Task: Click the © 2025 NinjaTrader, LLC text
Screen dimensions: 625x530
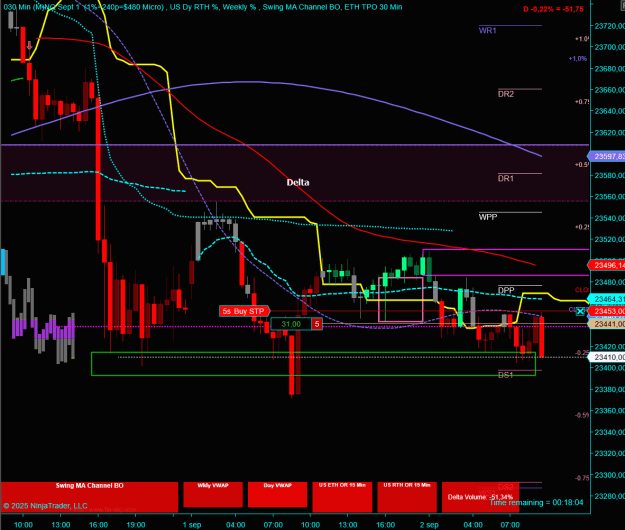Action: point(45,506)
